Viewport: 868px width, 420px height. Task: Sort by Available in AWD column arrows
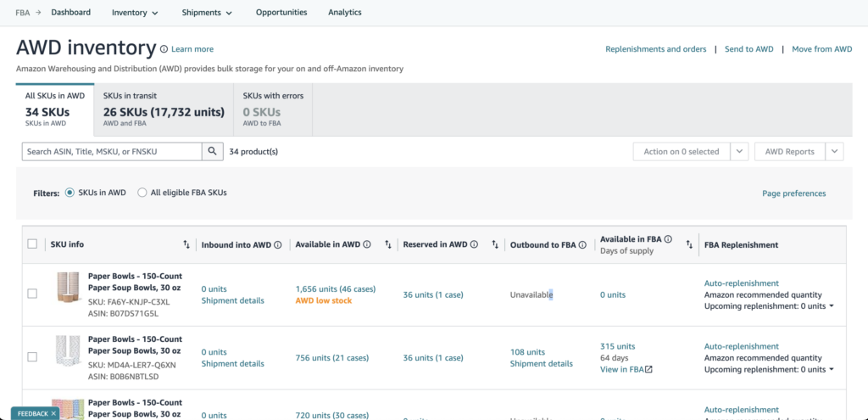click(388, 244)
